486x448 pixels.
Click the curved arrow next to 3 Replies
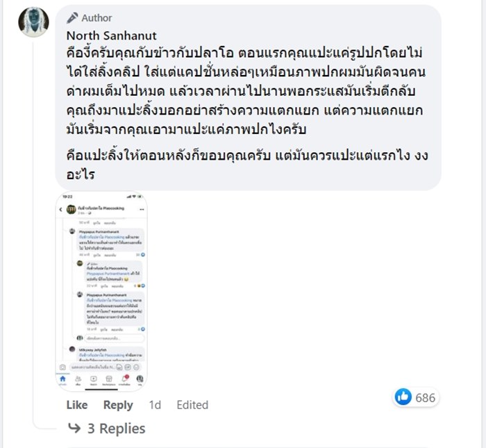74,429
